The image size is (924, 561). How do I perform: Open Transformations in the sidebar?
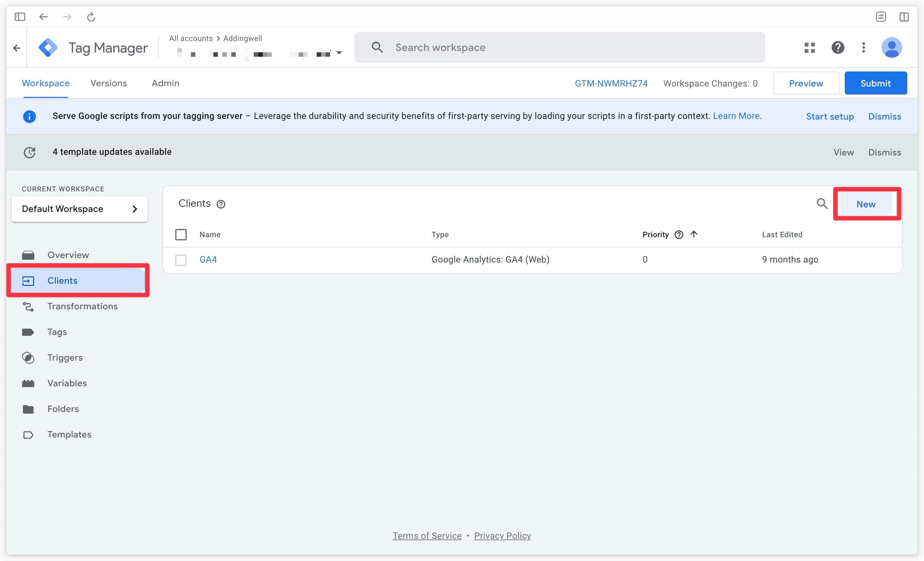[x=82, y=306]
